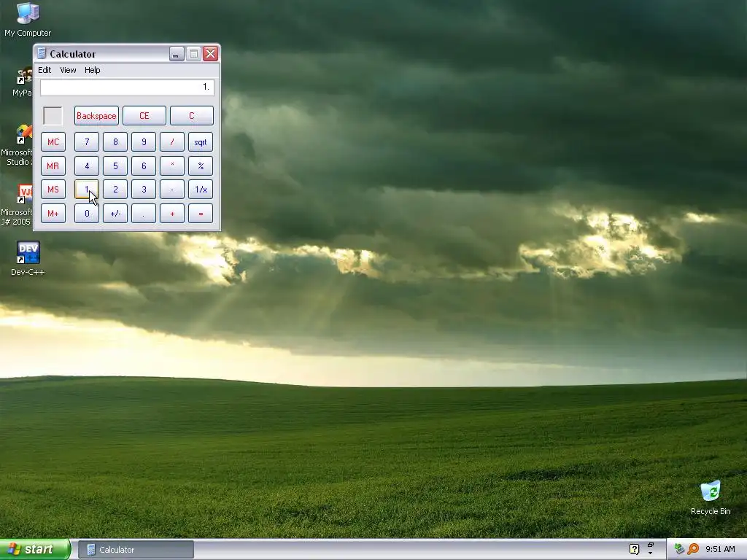Open the View menu in Calculator
The height and width of the screenshot is (560, 747).
pos(68,70)
